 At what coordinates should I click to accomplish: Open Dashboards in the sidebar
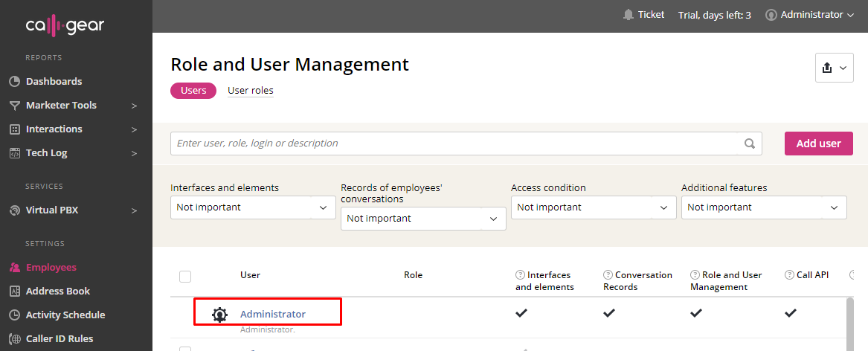click(54, 81)
